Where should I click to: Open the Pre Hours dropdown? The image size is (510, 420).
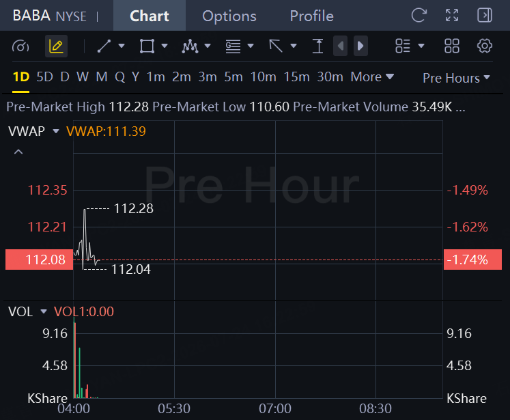tap(456, 78)
